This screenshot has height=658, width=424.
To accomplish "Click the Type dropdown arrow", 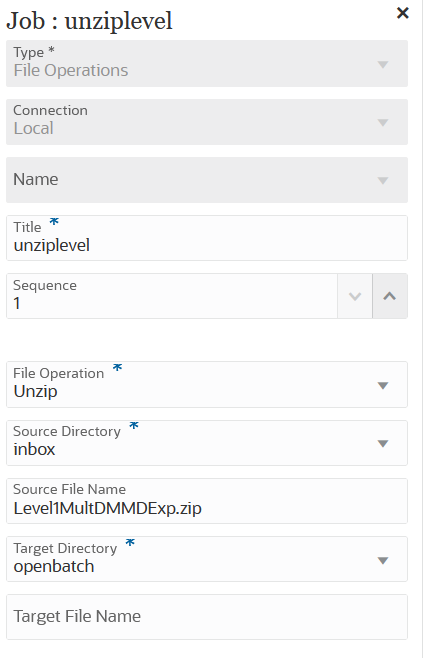I will pos(382,65).
